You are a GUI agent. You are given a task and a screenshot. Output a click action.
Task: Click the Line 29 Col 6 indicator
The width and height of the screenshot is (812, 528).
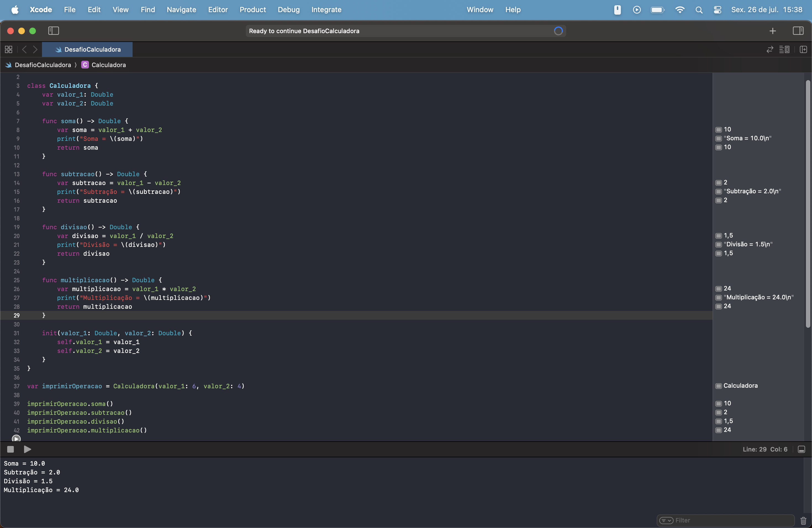point(765,449)
